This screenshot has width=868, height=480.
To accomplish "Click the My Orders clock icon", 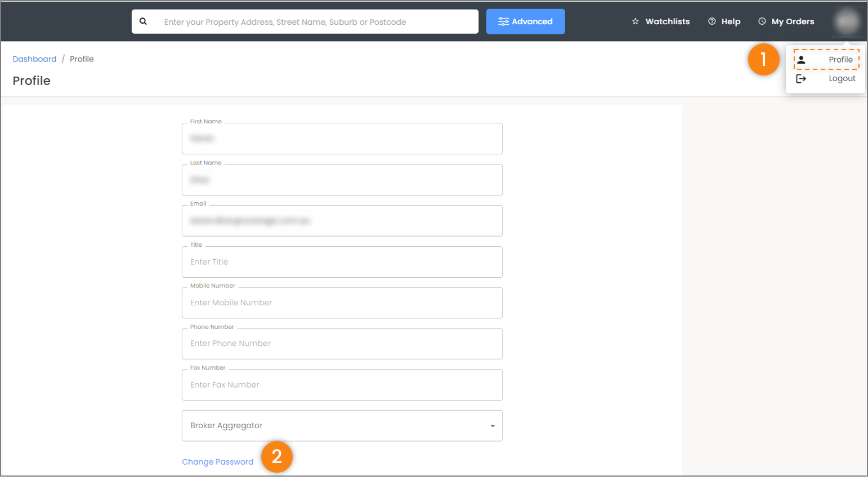I will (x=762, y=21).
